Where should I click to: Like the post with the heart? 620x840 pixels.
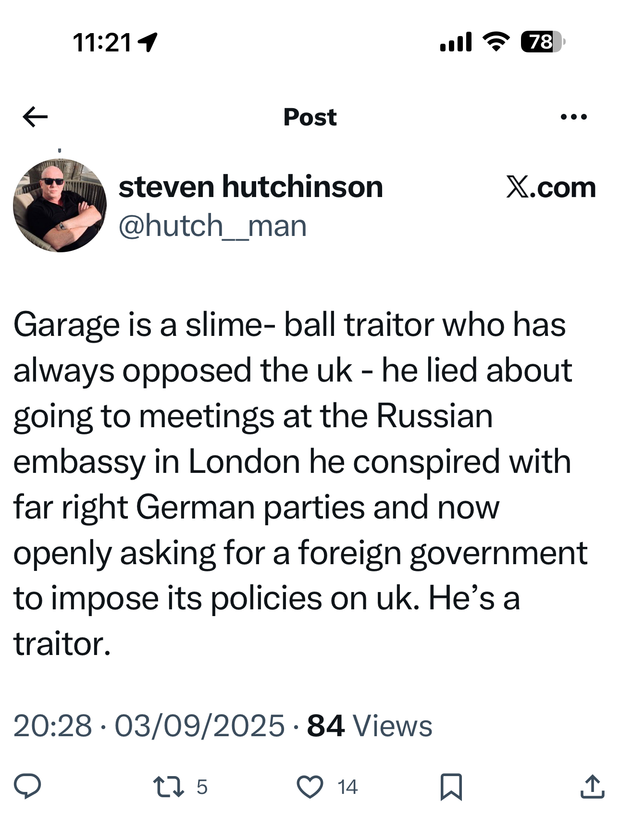310,787
